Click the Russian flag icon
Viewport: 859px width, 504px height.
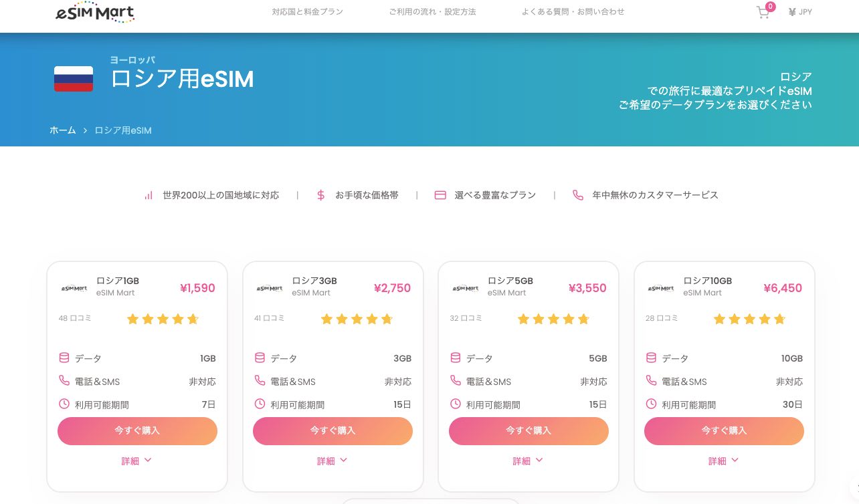point(74,79)
